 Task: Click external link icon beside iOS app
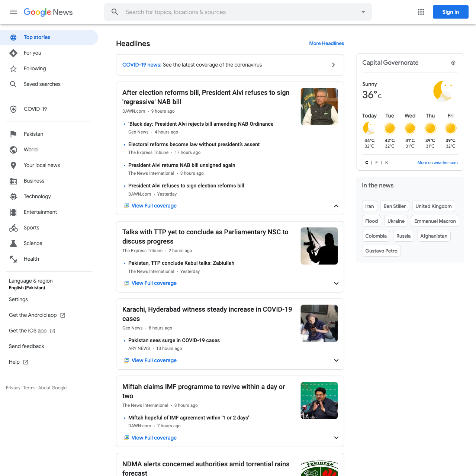[x=53, y=331]
